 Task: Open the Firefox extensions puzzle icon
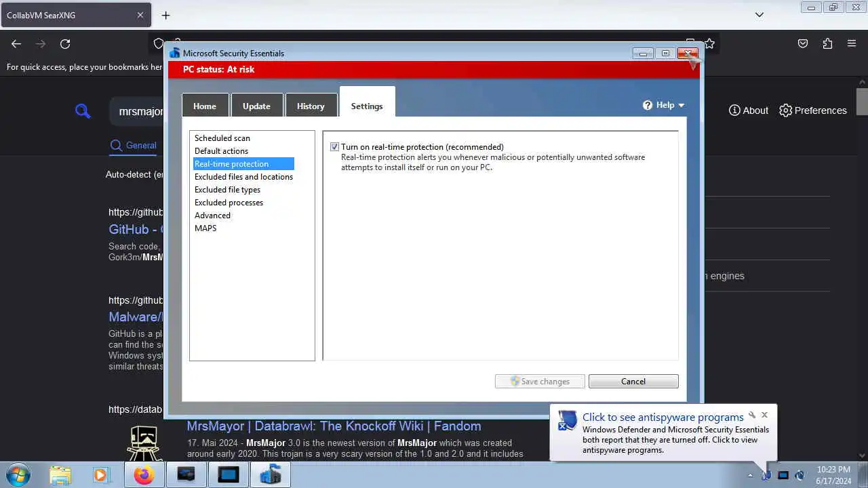click(827, 43)
